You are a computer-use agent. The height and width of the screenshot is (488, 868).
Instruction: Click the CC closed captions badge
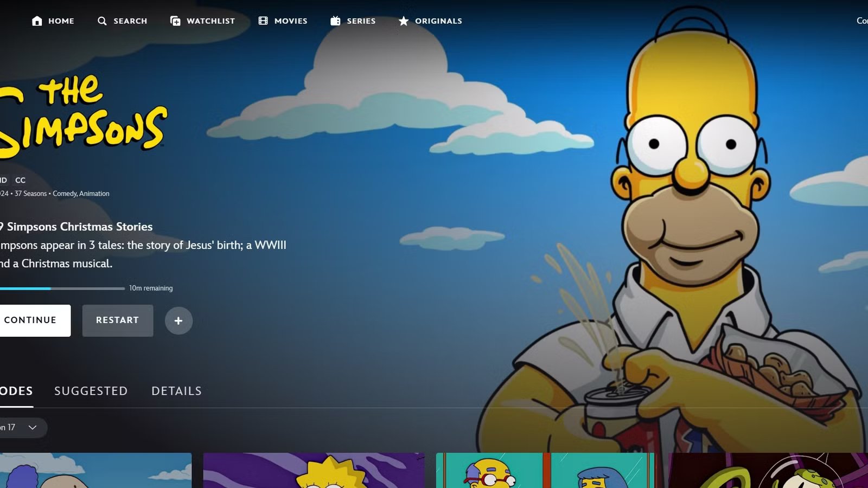20,180
